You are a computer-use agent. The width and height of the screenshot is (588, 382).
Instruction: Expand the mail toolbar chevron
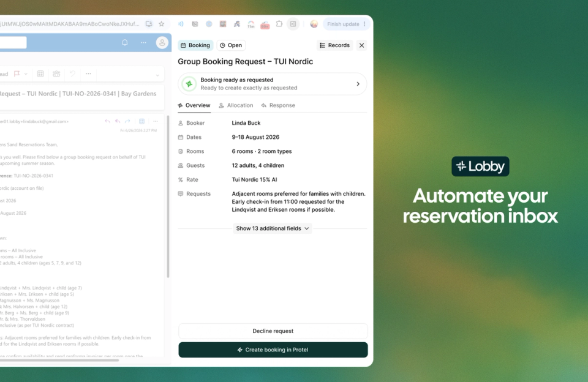click(x=157, y=75)
